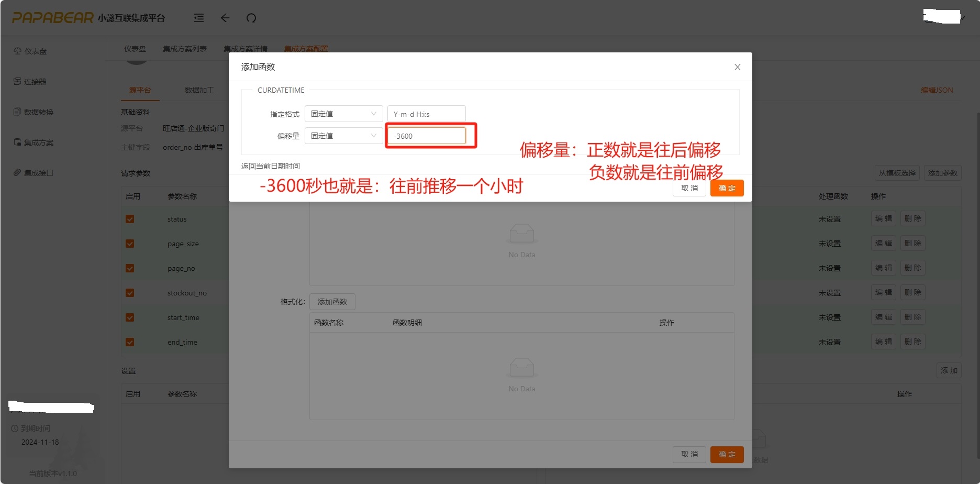Click the Y-m-d H:i:s format input

426,114
